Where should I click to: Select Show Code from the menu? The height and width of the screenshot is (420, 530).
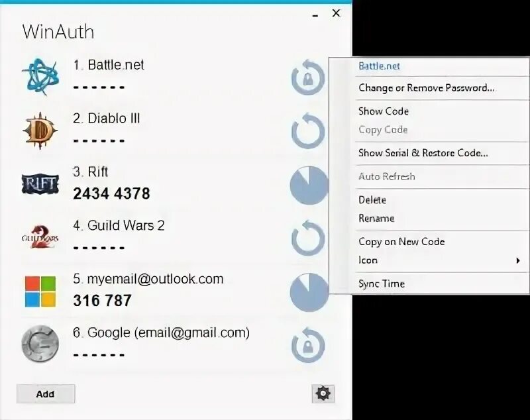383,111
